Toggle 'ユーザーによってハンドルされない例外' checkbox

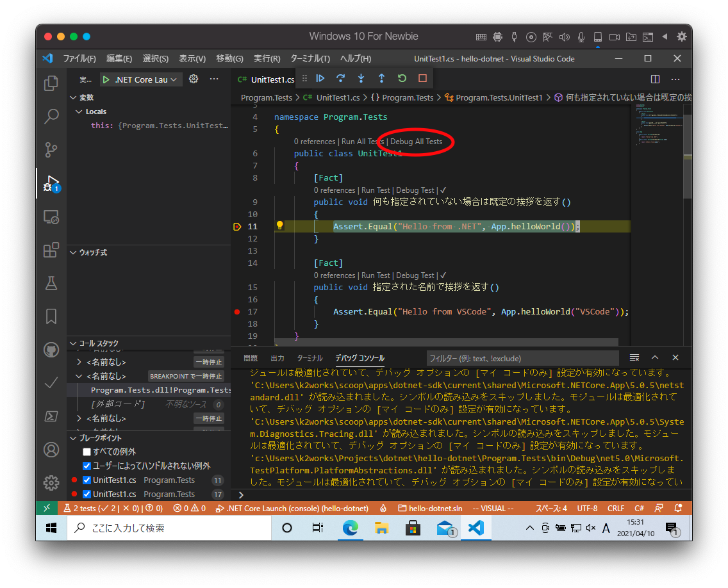tap(87, 466)
